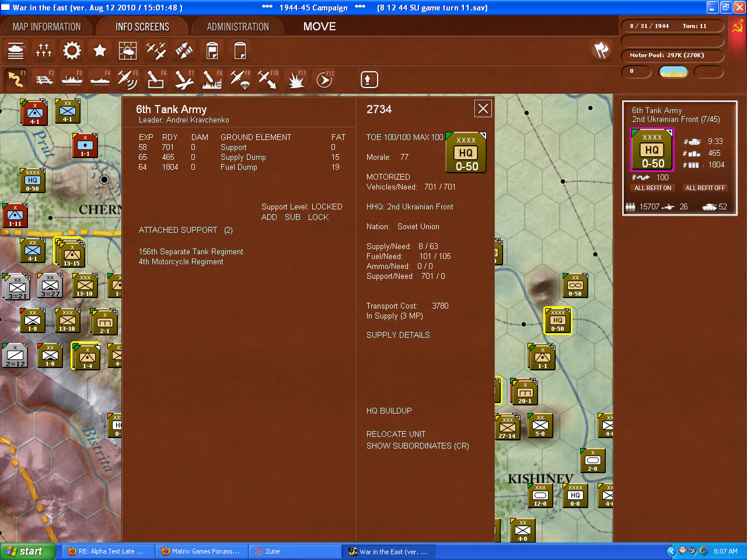Open the production gear icon
The image size is (747, 560).
72,51
